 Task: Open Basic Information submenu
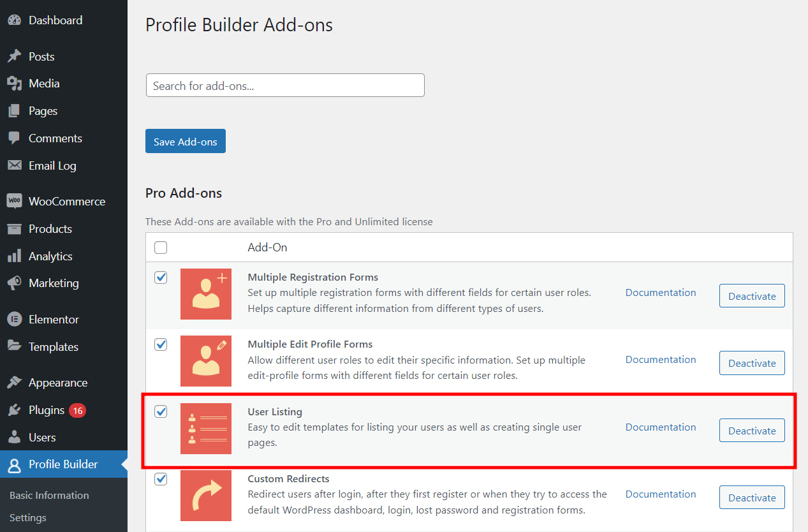(x=49, y=496)
